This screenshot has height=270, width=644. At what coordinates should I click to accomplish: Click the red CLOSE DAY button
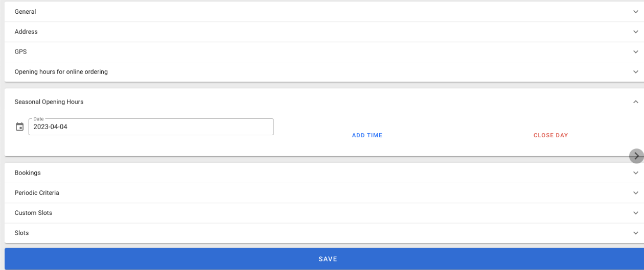pyautogui.click(x=550, y=135)
